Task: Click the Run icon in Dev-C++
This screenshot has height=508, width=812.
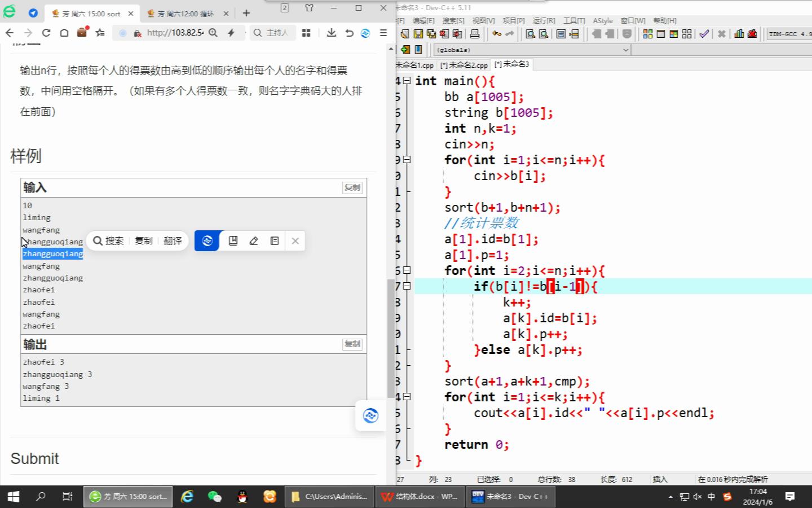Action: (661, 34)
